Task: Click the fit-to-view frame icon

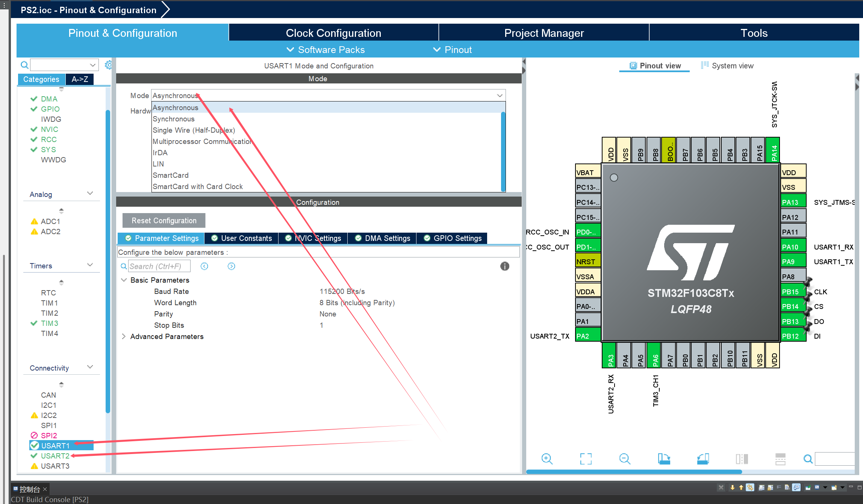Action: (x=586, y=459)
